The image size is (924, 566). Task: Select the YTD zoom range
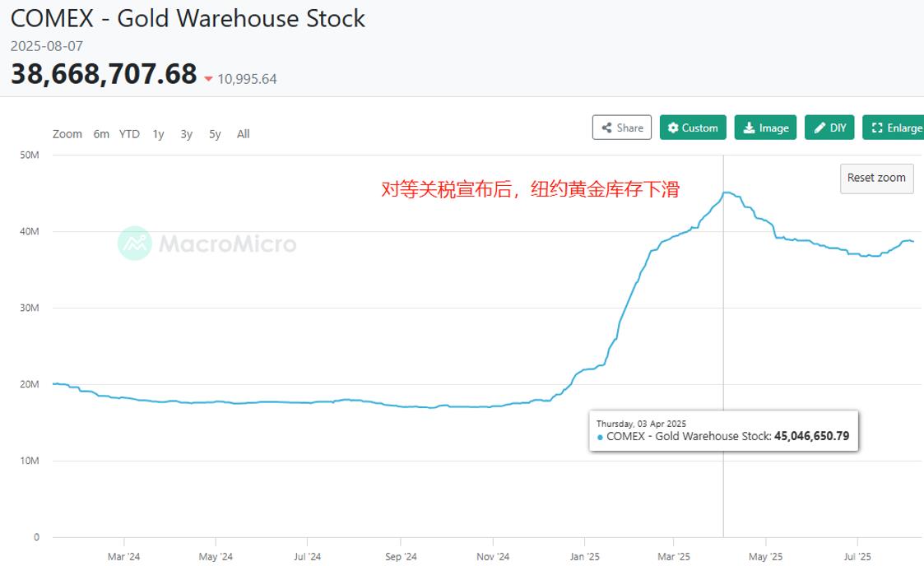coord(129,134)
